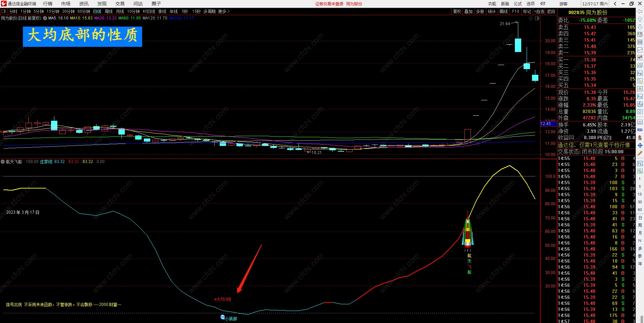Open the 功能 menu in title bar

pos(492,4)
